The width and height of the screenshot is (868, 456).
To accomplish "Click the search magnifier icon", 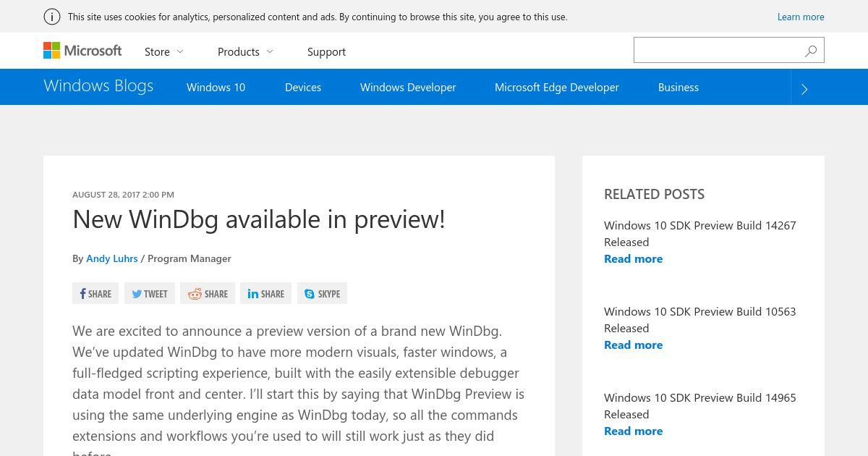I will pos(811,51).
